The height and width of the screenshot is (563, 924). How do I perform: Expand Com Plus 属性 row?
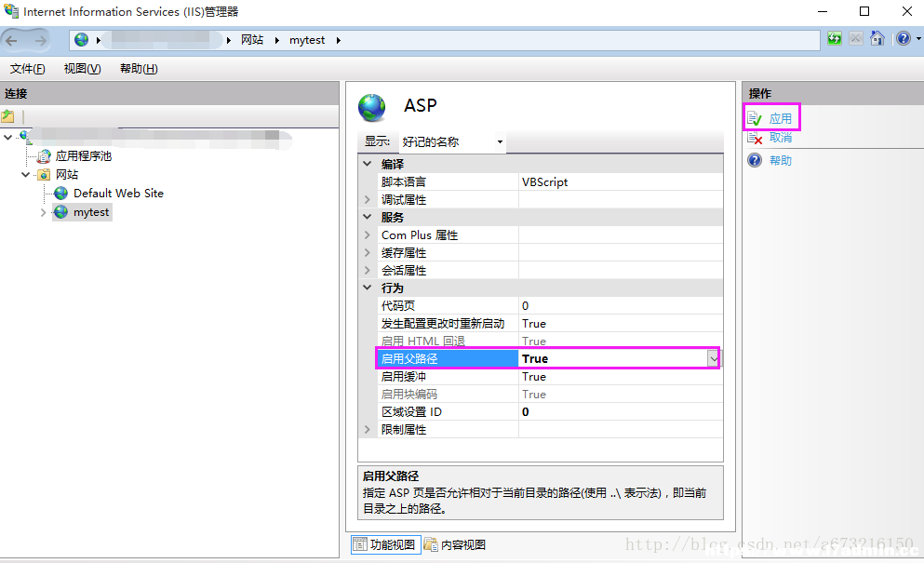pyautogui.click(x=368, y=235)
